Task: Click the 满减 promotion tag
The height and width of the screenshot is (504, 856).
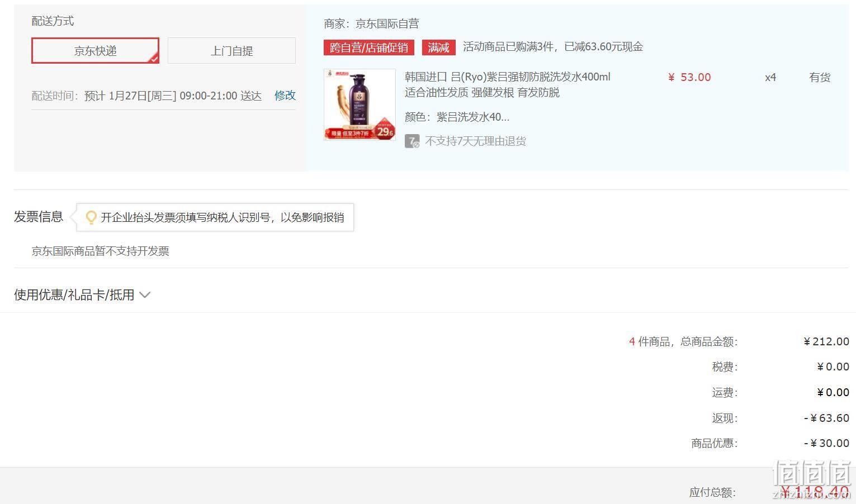Action: click(x=439, y=47)
